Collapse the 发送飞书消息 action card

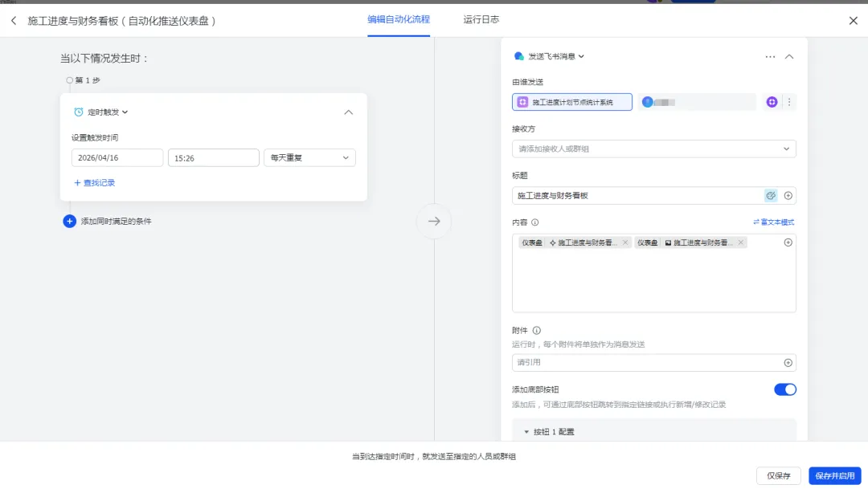click(x=789, y=56)
